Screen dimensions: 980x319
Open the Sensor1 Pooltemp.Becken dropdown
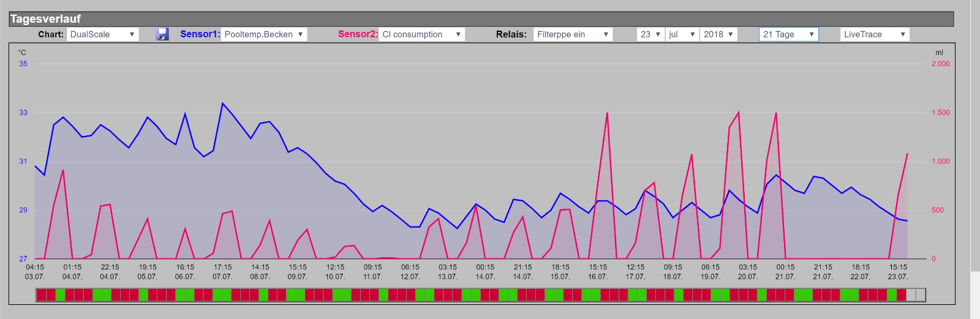[264, 34]
